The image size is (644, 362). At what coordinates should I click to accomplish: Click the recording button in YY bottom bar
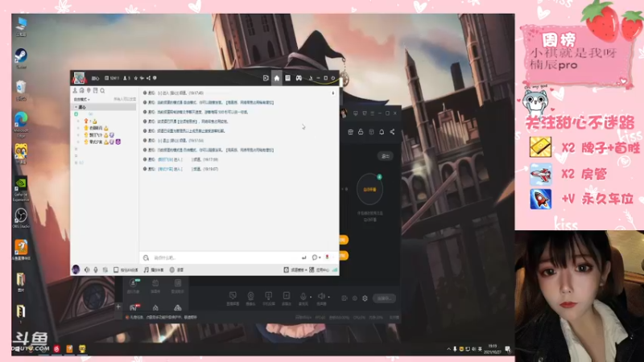[x=176, y=269]
